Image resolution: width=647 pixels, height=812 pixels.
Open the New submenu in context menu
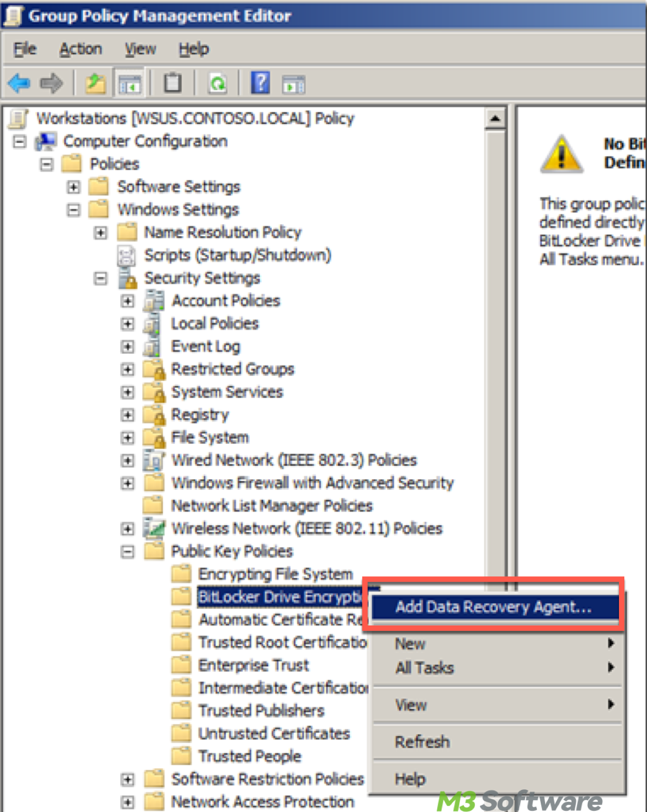(497, 644)
